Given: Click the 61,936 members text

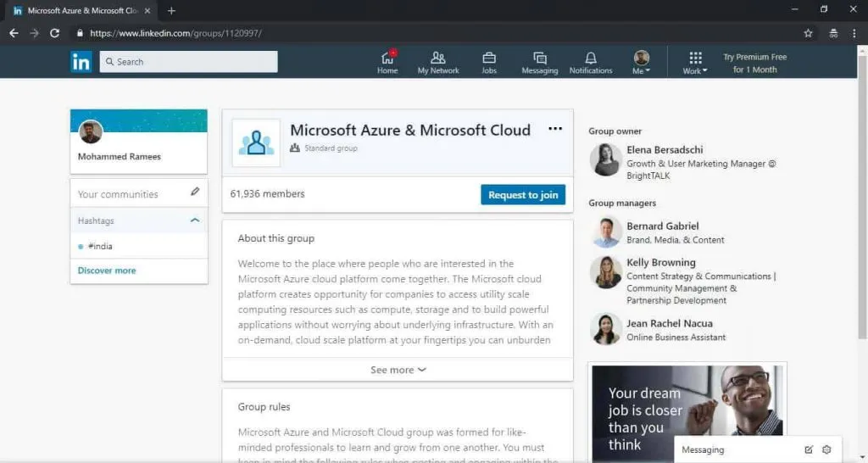Looking at the screenshot, I should (267, 194).
